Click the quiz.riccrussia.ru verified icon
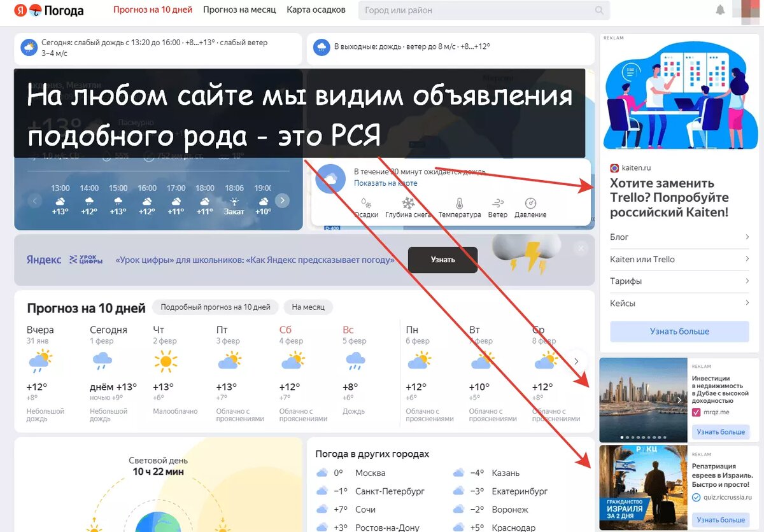Viewport: 764px width, 532px height. [x=696, y=497]
